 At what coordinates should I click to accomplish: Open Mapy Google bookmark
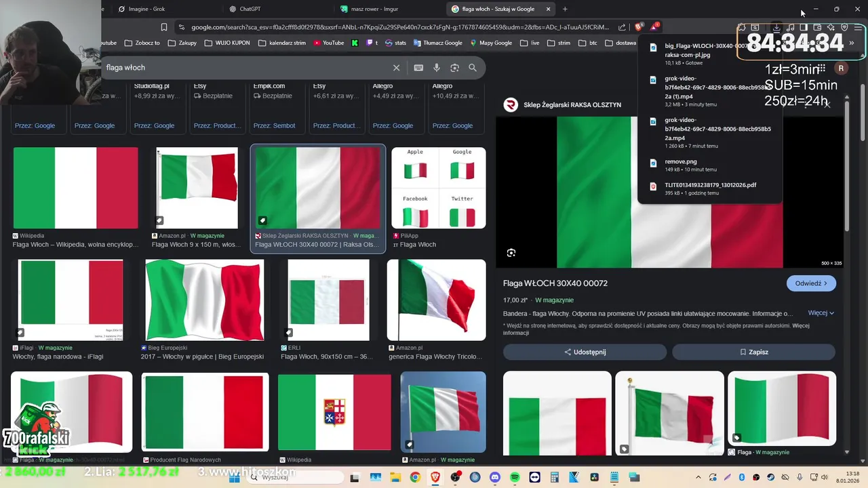(x=490, y=43)
